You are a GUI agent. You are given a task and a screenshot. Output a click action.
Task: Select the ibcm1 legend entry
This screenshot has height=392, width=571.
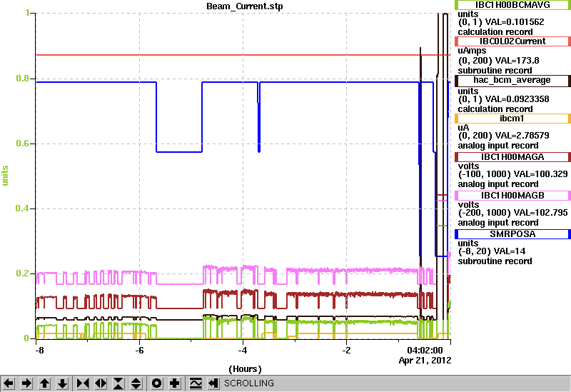point(512,119)
